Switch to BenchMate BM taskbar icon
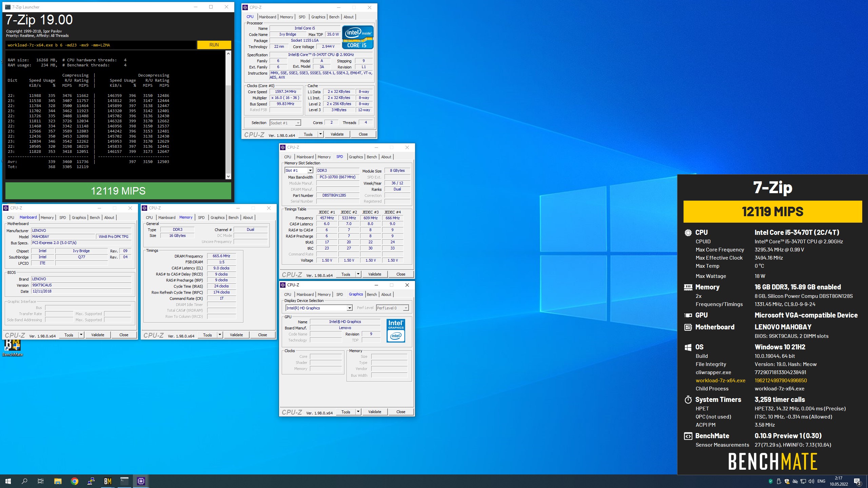Image resolution: width=868 pixels, height=488 pixels. (107, 481)
